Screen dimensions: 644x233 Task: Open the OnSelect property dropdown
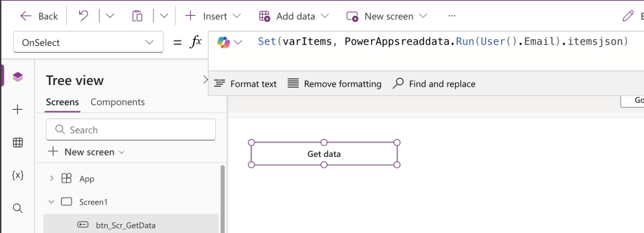pyautogui.click(x=88, y=42)
